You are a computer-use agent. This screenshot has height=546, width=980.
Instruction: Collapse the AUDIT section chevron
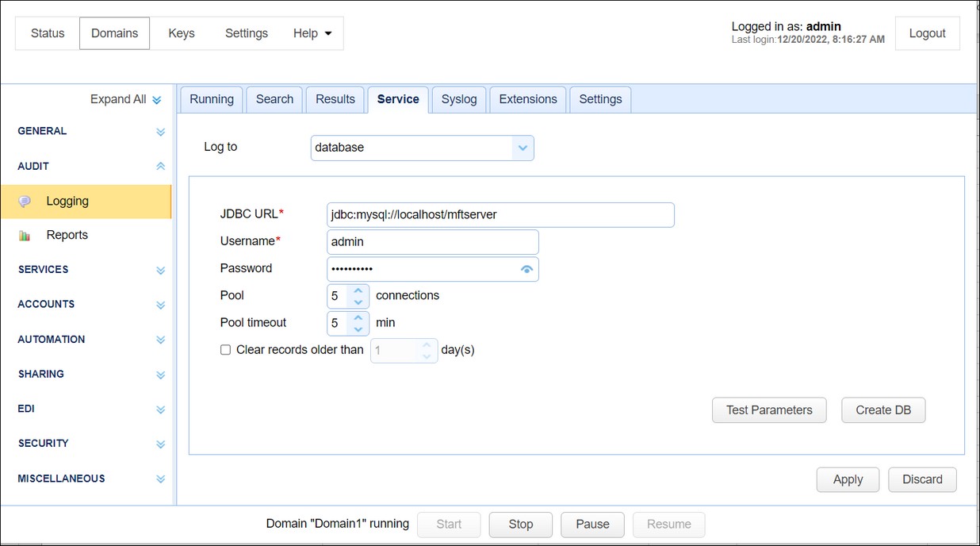click(x=161, y=167)
